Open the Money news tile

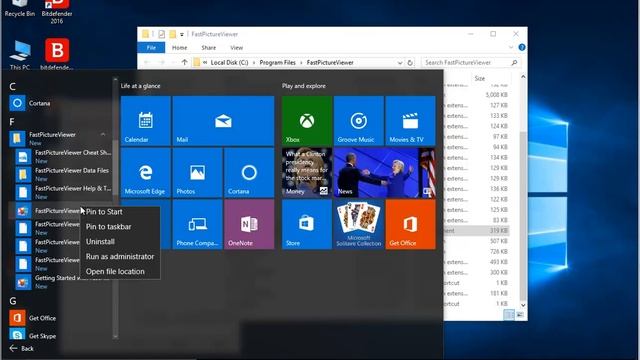click(307, 173)
